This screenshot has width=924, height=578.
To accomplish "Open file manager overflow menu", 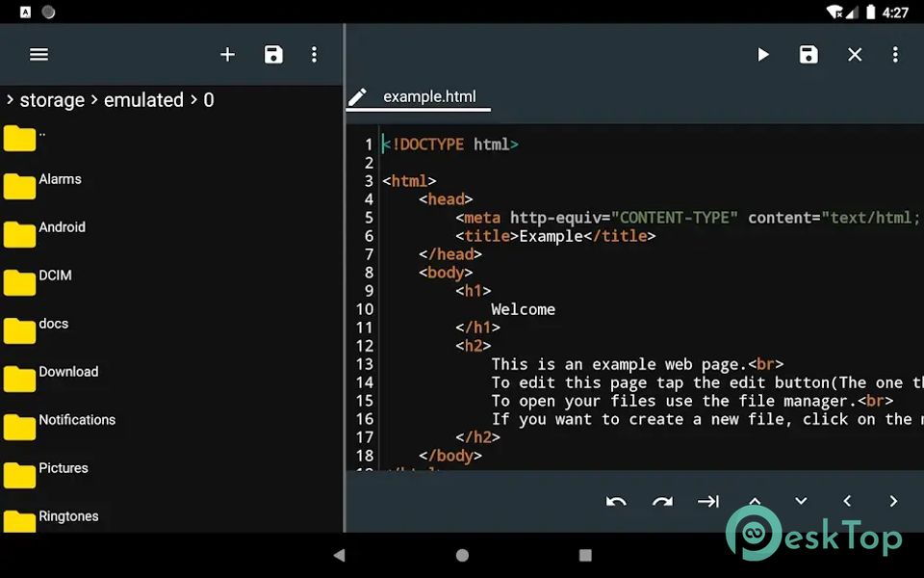I will [x=314, y=55].
